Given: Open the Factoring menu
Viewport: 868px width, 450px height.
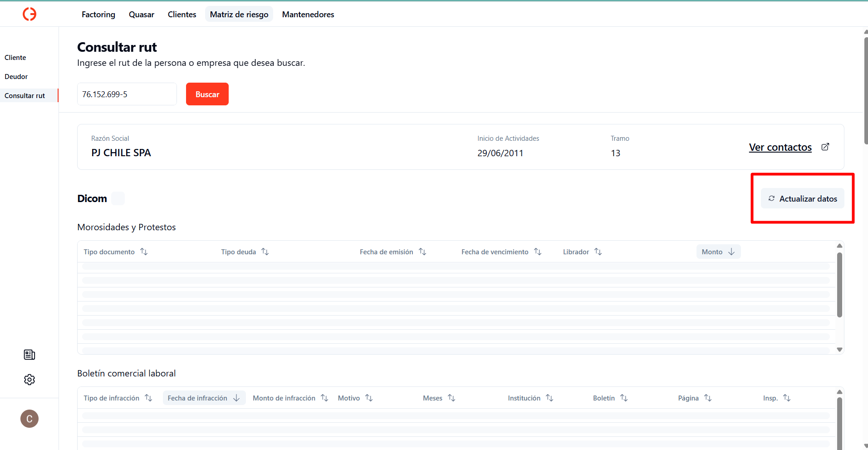Looking at the screenshot, I should (98, 15).
